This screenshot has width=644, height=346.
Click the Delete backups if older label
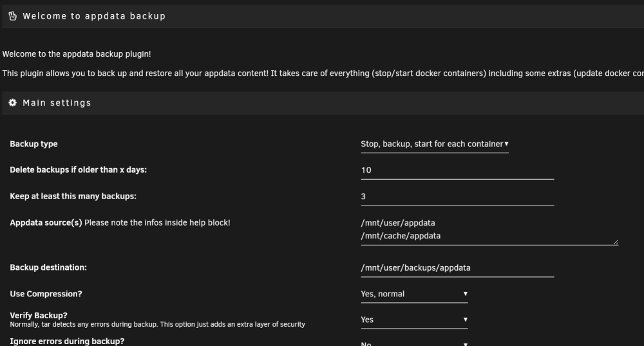point(78,169)
